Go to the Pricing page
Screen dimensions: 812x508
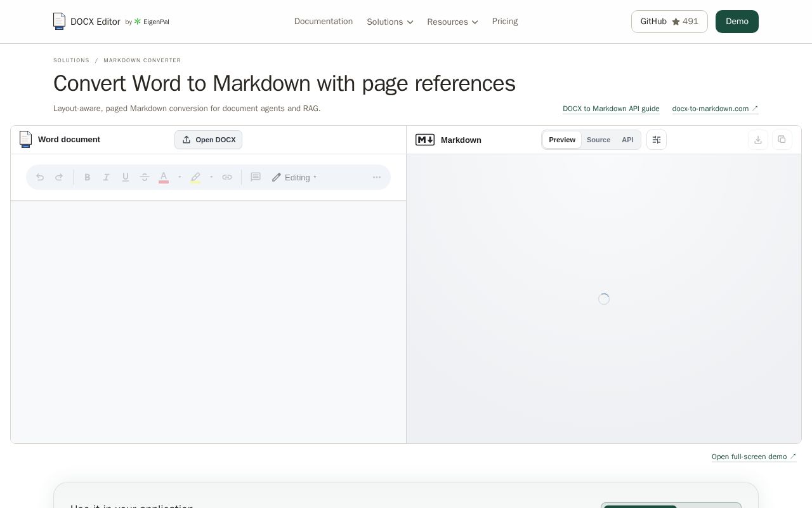pyautogui.click(x=505, y=22)
